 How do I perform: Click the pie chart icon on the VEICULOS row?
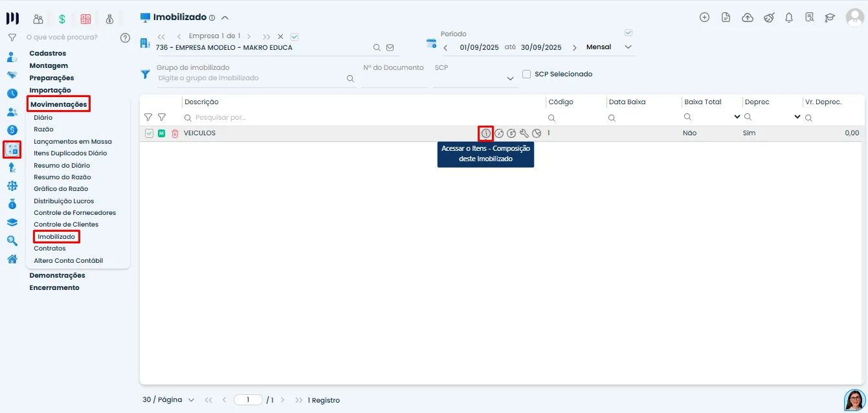(x=537, y=133)
